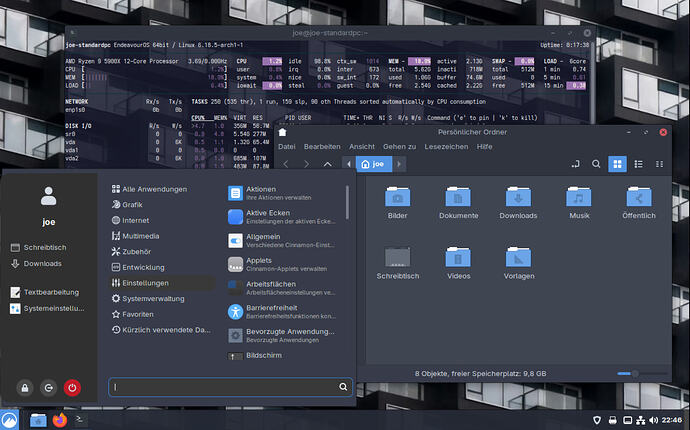Click the red shutdown button in menu
This screenshot has height=430, width=690.
(x=72, y=387)
